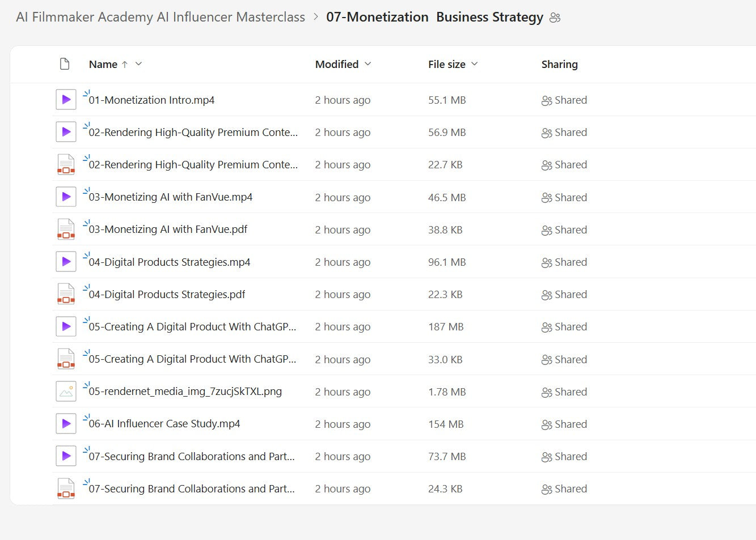Click the Sharing column header
The height and width of the screenshot is (540, 756).
559,64
